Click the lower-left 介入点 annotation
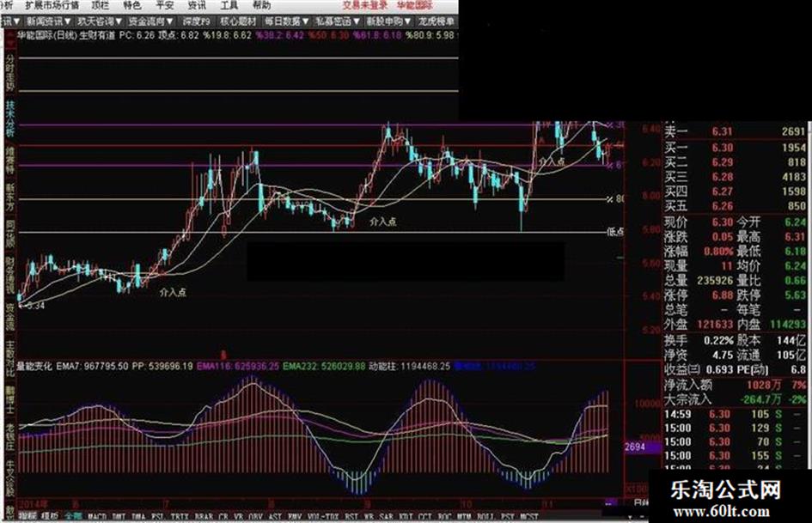 [x=173, y=293]
